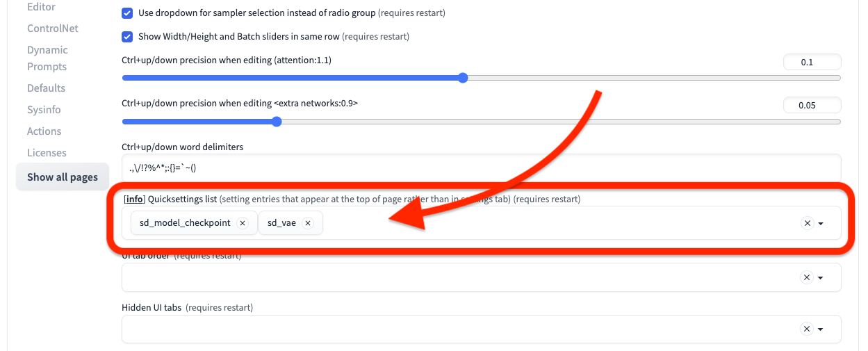Switch to Dynamic Prompts settings
The height and width of the screenshot is (351, 868).
click(47, 58)
